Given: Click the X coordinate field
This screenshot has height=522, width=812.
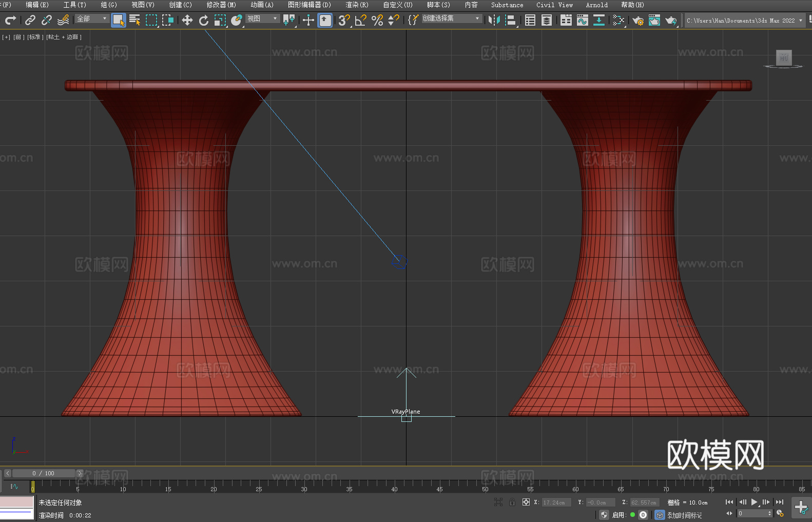Looking at the screenshot, I should point(556,502).
